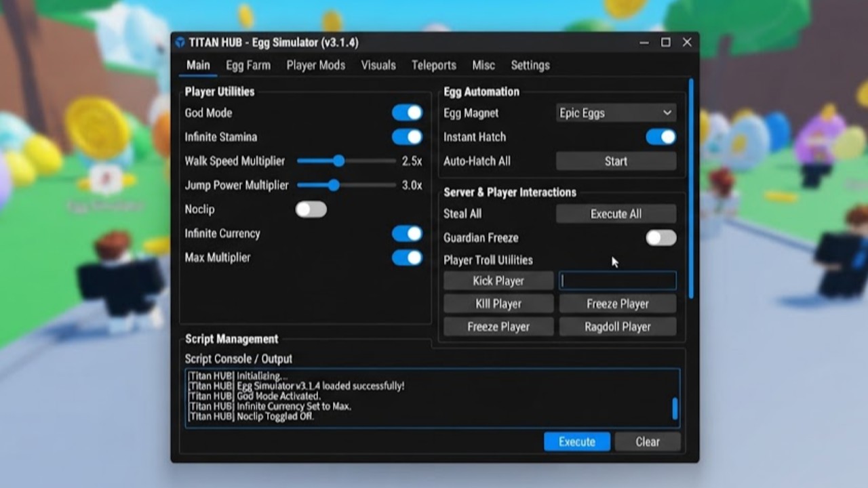868x488 pixels.
Task: Switch to the Misc tab
Action: coord(484,65)
